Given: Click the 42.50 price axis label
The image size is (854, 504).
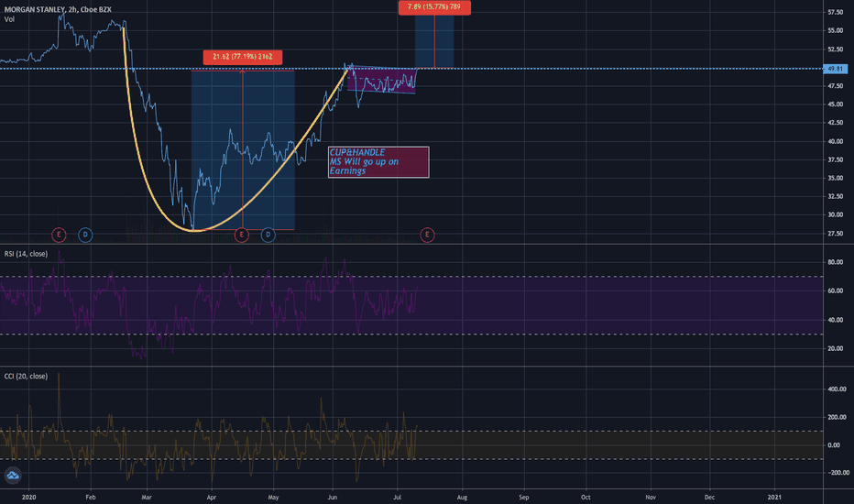Looking at the screenshot, I should (x=836, y=123).
